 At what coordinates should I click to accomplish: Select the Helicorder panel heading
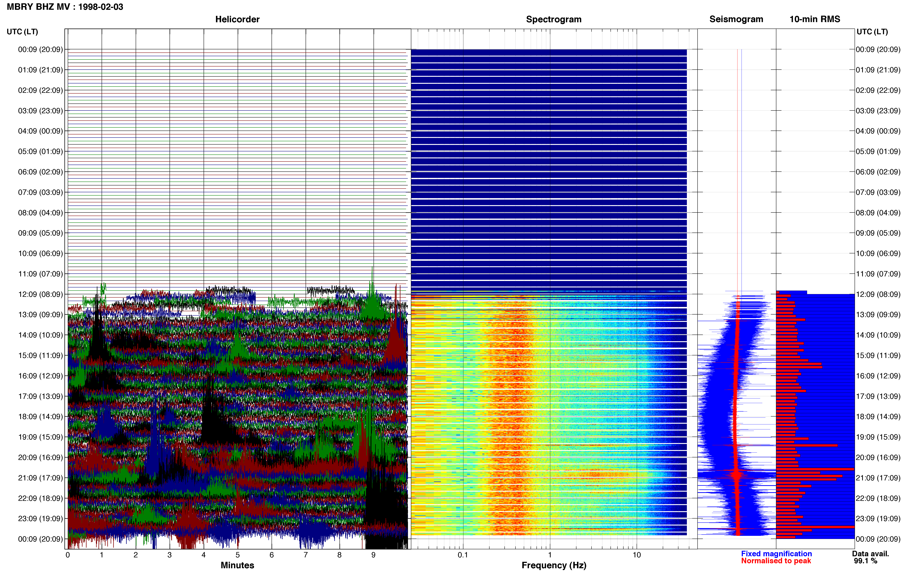(237, 19)
